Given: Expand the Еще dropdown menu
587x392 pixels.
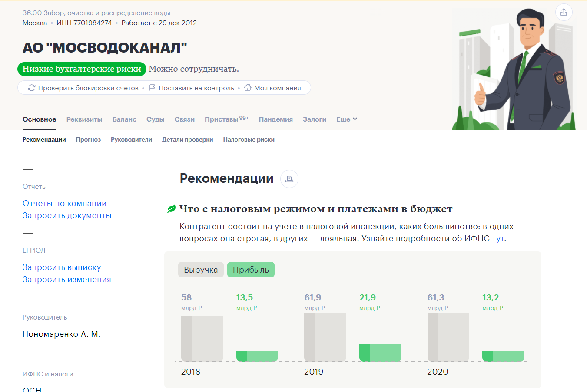Looking at the screenshot, I should pyautogui.click(x=346, y=119).
